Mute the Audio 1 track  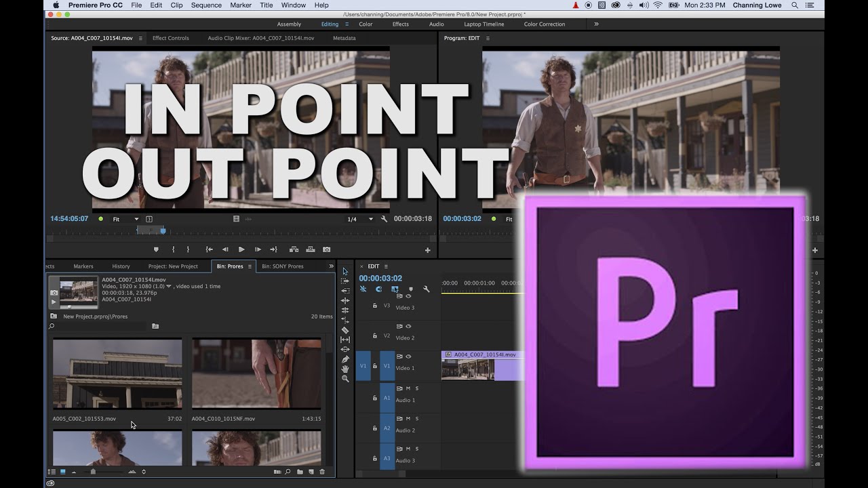408,388
